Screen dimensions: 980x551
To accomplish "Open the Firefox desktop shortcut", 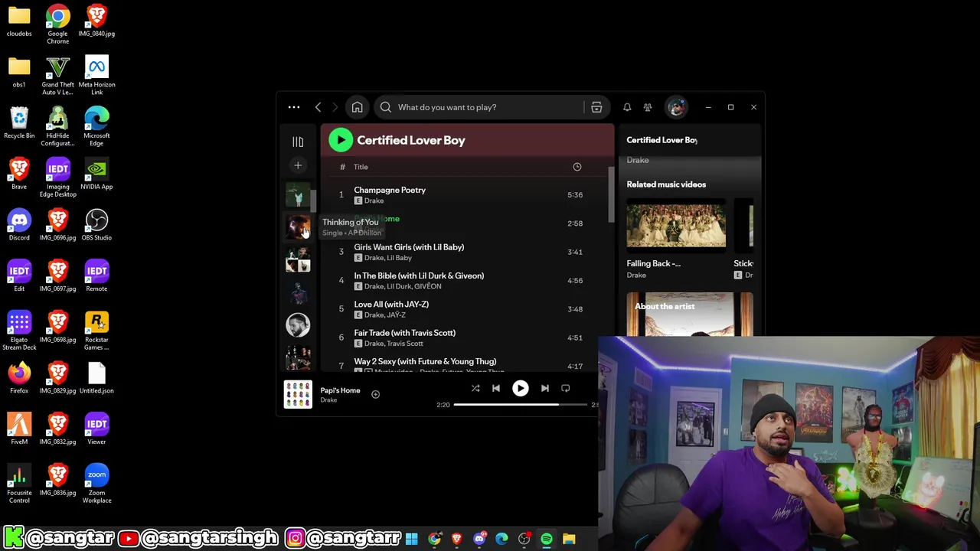I will pos(19,378).
